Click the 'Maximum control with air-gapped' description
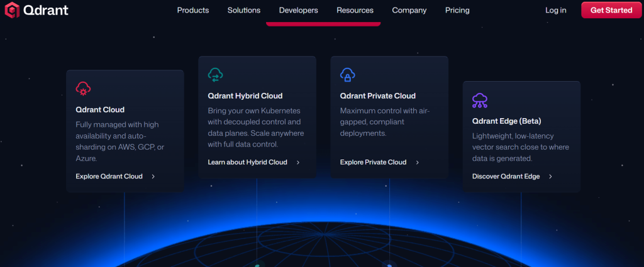This screenshot has height=267, width=644. (x=385, y=122)
